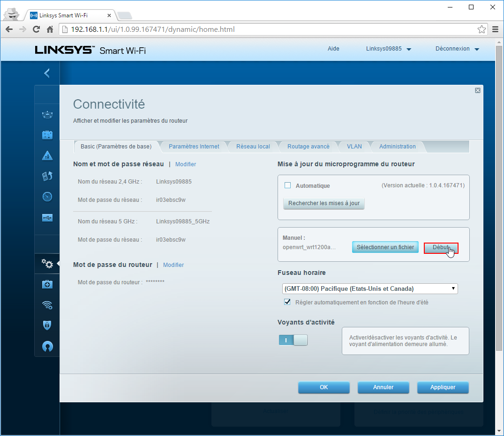The height and width of the screenshot is (436, 504).
Task: Open Security shield lock icon
Action: 47,325
